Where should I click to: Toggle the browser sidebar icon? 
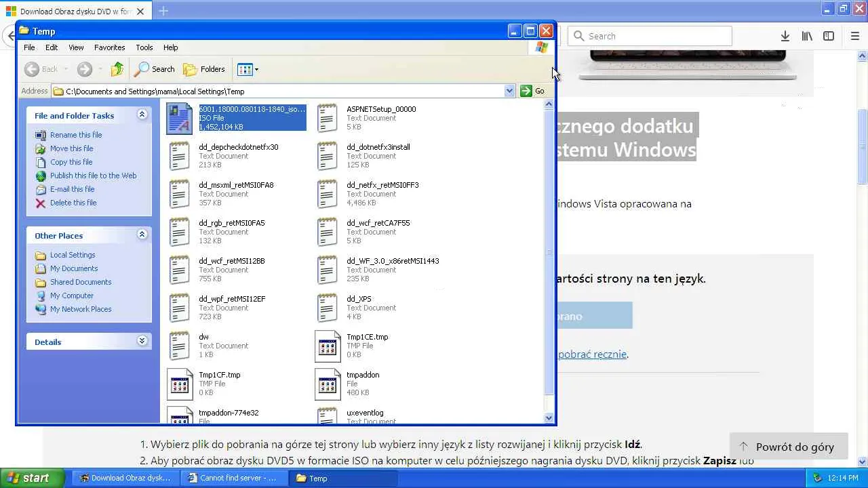tap(829, 36)
